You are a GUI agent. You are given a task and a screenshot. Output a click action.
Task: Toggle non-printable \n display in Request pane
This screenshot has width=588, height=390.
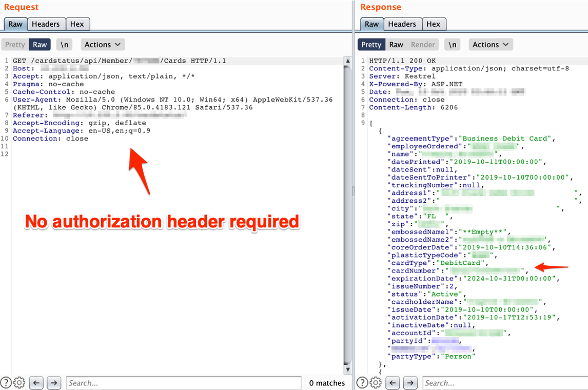(x=64, y=45)
